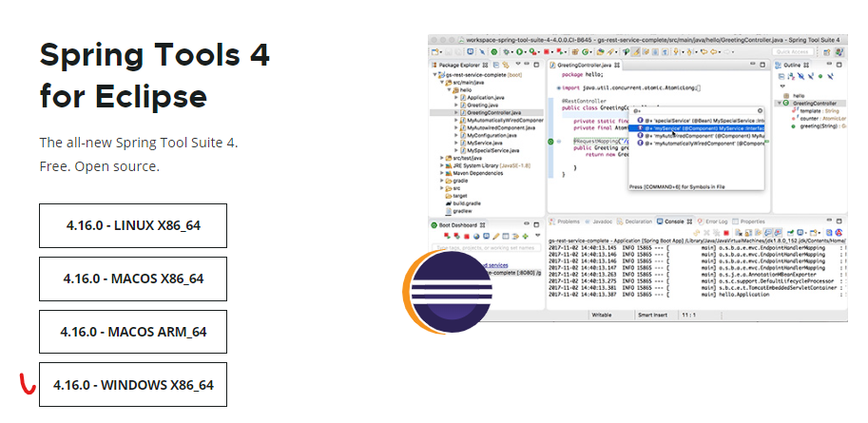Click the text "The all-new Spring Tool Suite 4."
Image resolution: width=868 pixels, height=423 pixels.
click(139, 143)
